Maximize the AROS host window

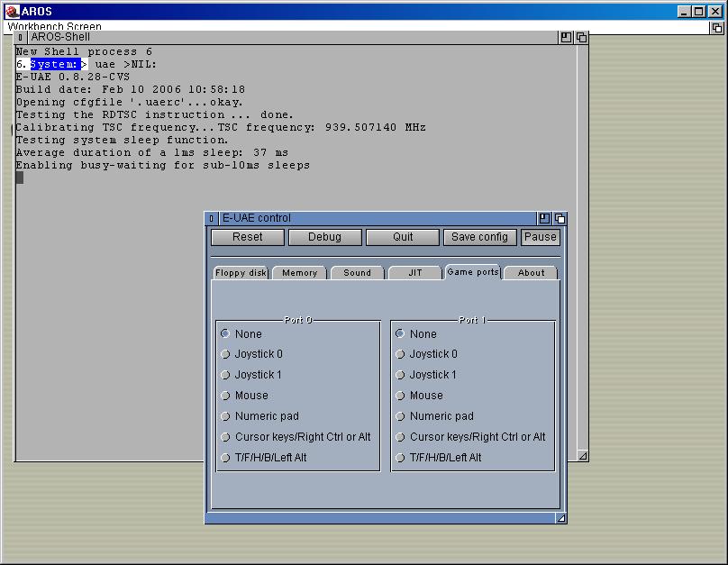point(699,12)
